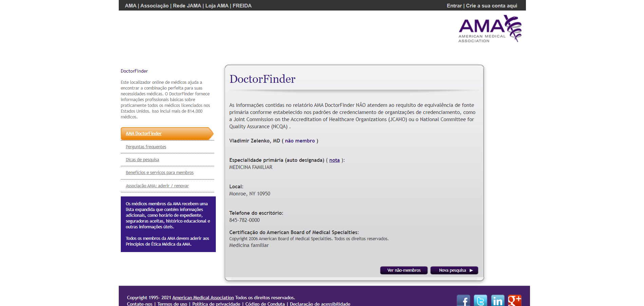This screenshot has height=306, width=644.
Task: Open Termos de uso footer link
Action: click(172, 304)
